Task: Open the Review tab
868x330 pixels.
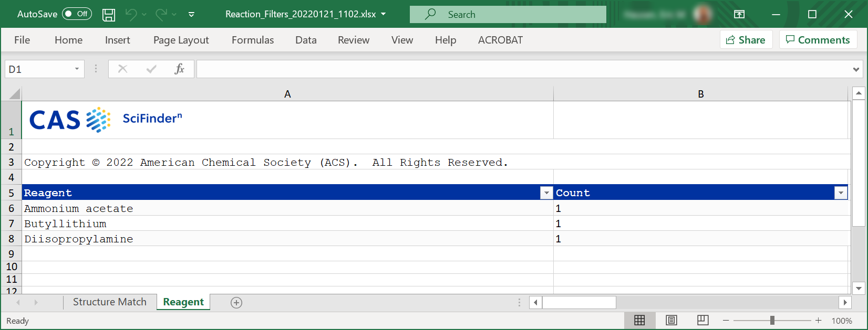Action: click(x=354, y=40)
